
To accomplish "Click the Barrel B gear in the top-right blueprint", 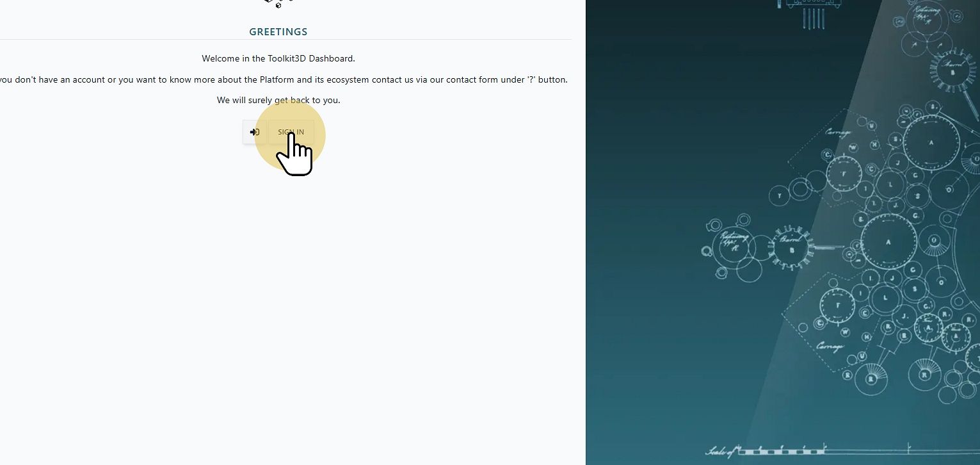I will pos(952,72).
